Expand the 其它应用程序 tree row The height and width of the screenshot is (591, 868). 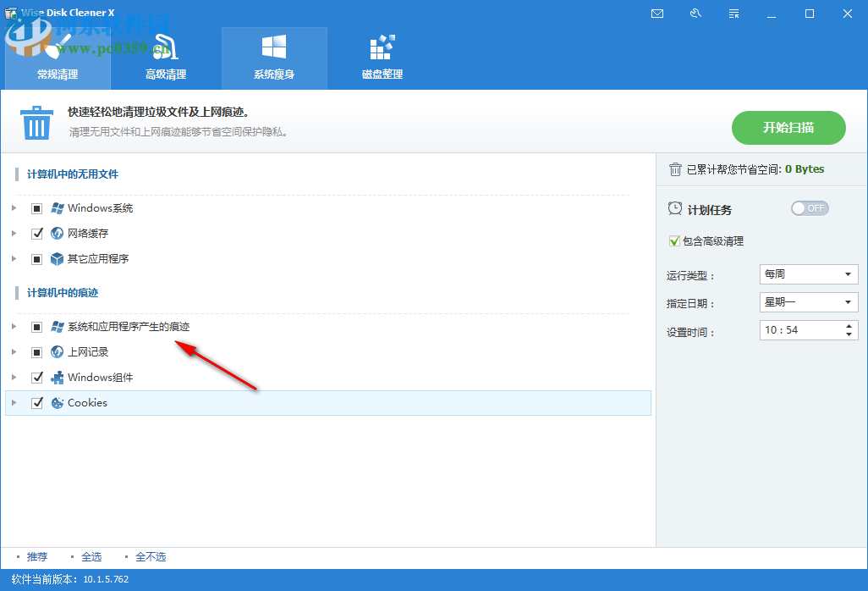(14, 258)
